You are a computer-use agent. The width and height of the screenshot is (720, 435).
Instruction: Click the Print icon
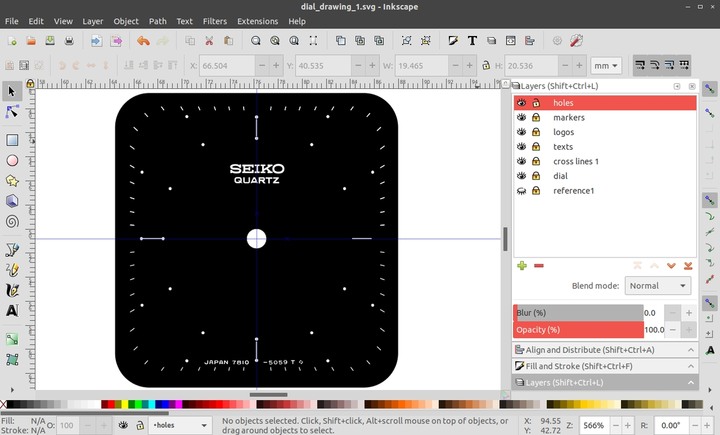(x=69, y=41)
